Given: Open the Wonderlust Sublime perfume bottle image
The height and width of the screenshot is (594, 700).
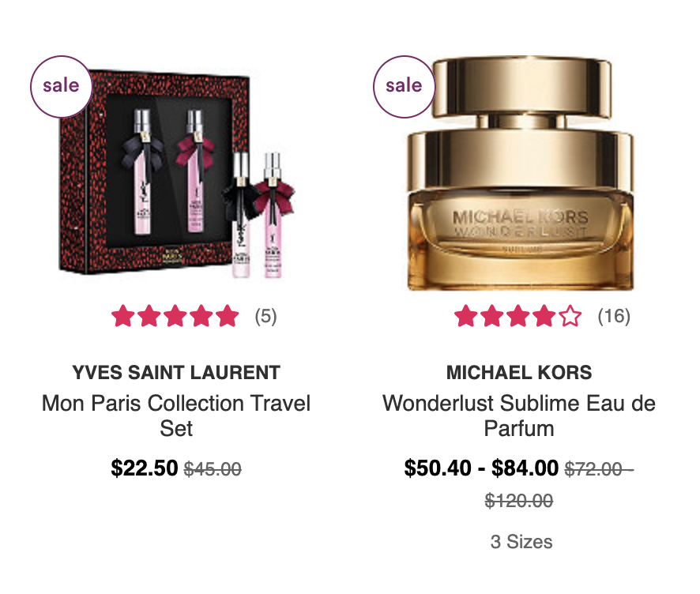Looking at the screenshot, I should (x=521, y=174).
